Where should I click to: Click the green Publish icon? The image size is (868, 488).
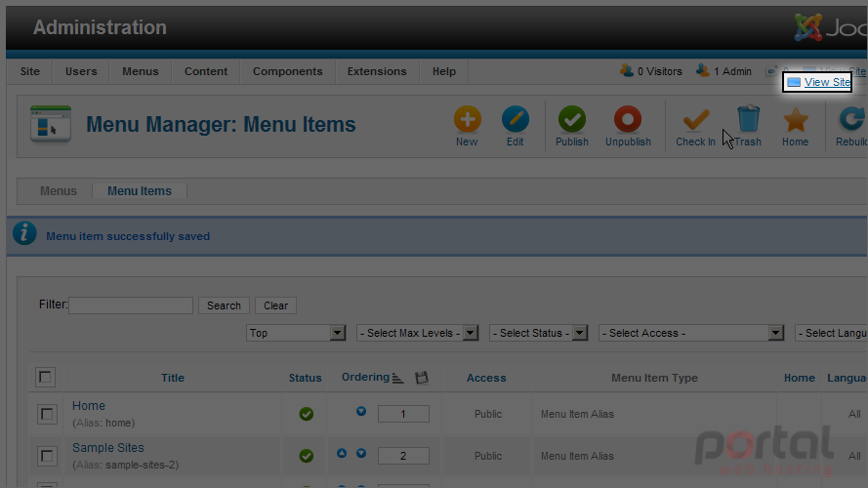[x=572, y=119]
